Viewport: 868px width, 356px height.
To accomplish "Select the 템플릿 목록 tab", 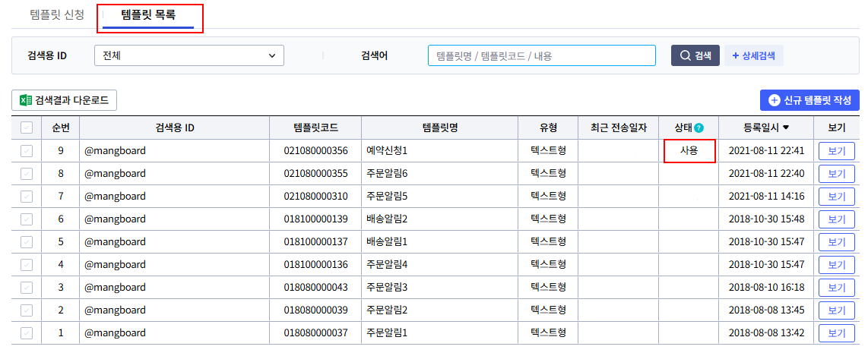I will point(148,14).
